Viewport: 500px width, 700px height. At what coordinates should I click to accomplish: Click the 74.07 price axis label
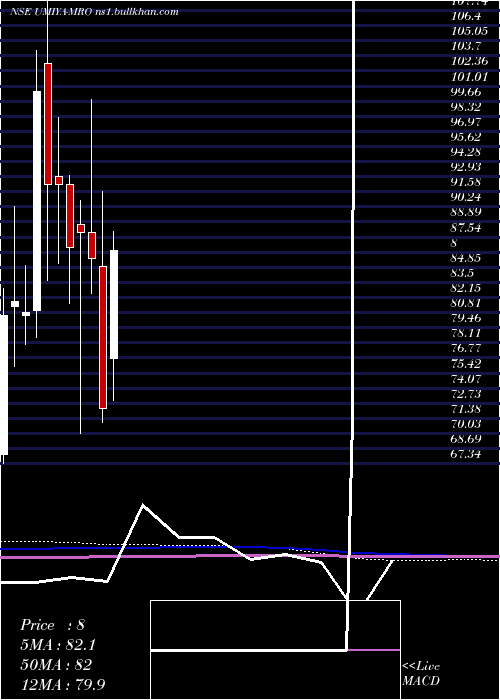coord(467,379)
